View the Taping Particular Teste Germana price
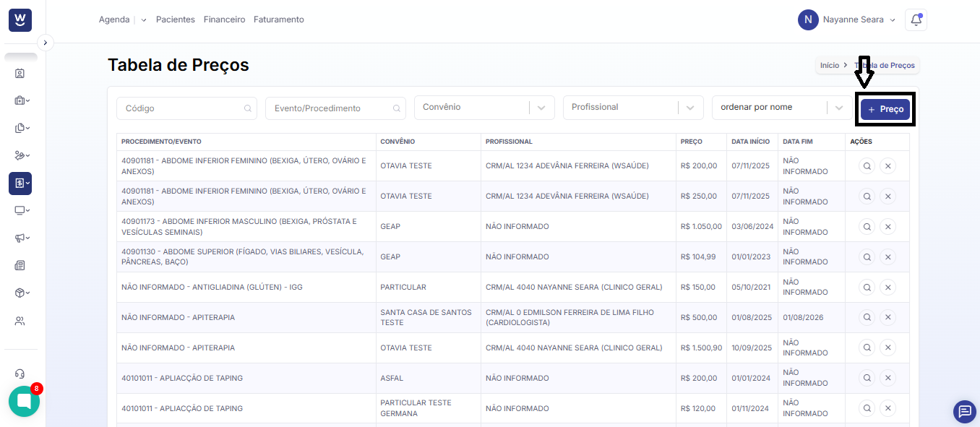The height and width of the screenshot is (427, 980). tap(867, 409)
